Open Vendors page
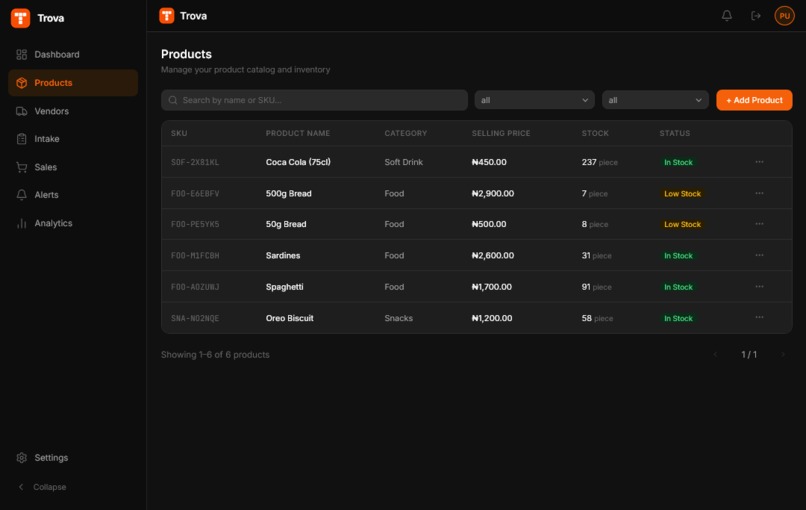This screenshot has width=806, height=510. click(x=73, y=111)
